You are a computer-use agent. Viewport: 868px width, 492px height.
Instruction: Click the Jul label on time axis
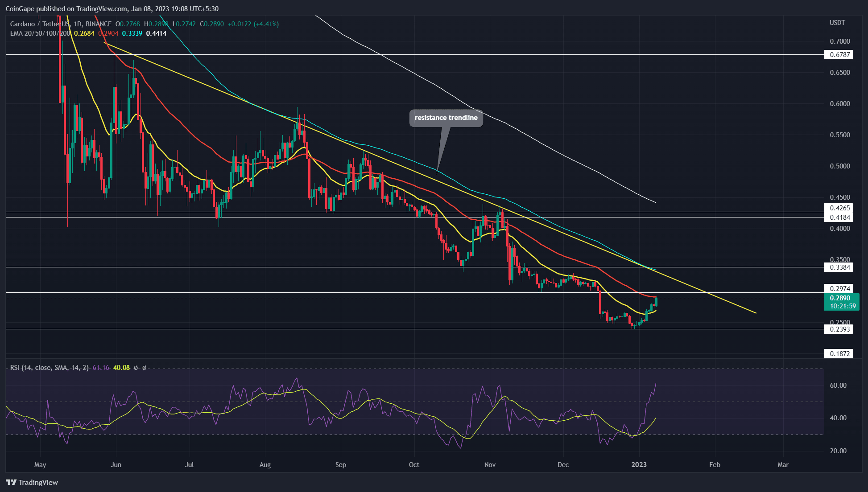[x=190, y=465]
